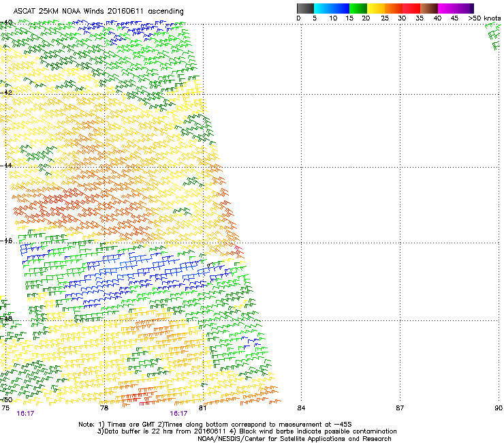Click the green wind barbs at the top-right corner
Image resolution: width=504 pixels, height=443 pixels.
(x=494, y=37)
